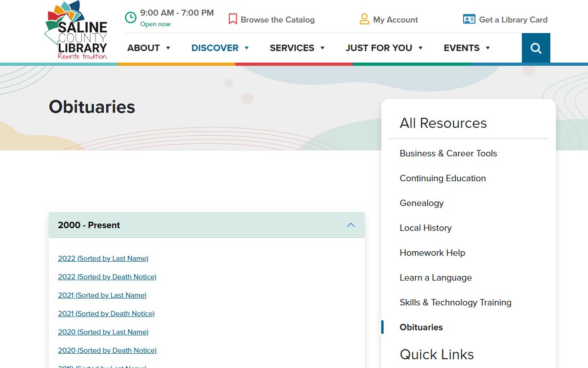Open the Events menu

point(462,48)
